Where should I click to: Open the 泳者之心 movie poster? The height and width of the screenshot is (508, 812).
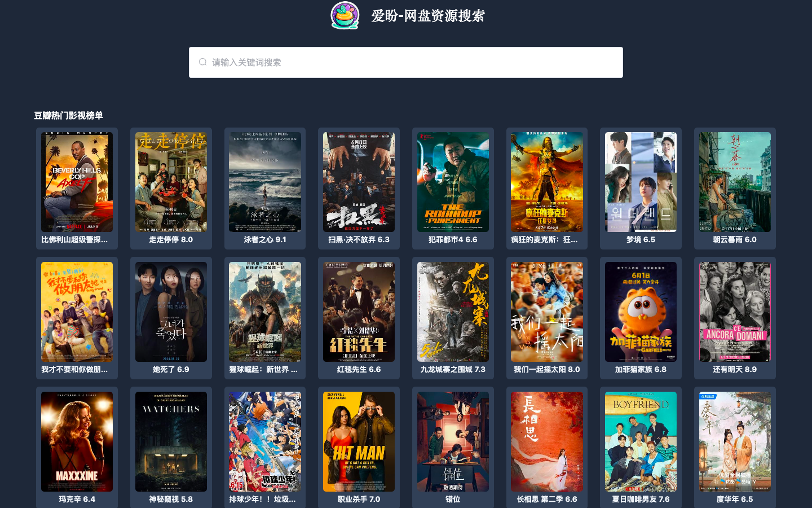[x=265, y=182]
